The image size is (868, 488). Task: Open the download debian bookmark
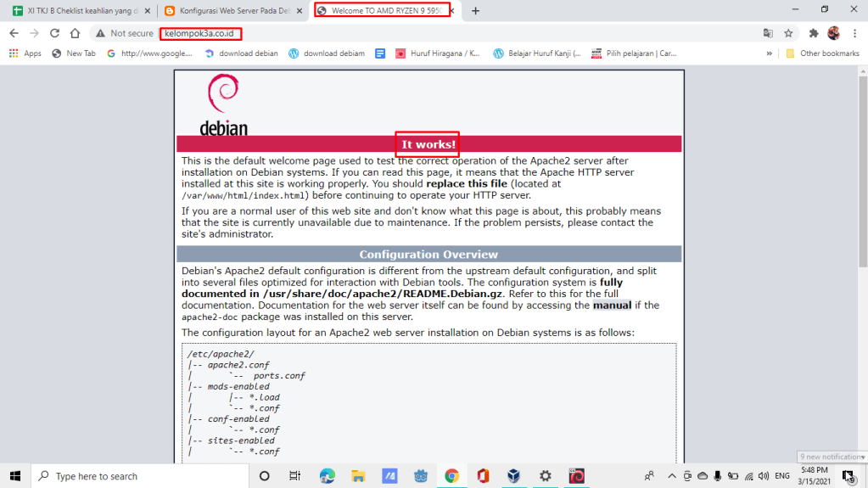click(x=241, y=53)
